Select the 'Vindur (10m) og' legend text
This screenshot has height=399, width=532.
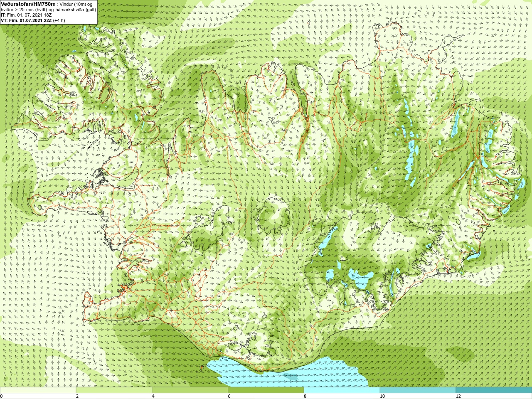(76, 4)
